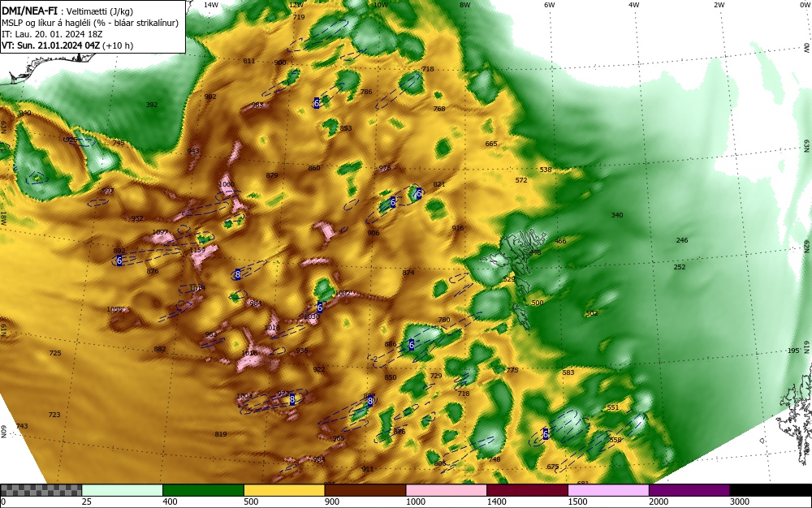Click the '4W' longitude label
The image size is (812, 508).
[x=634, y=5]
